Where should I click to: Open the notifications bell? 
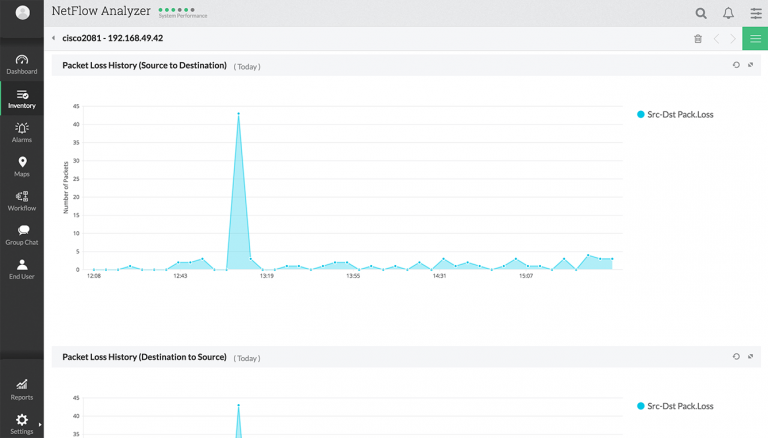[728, 13]
